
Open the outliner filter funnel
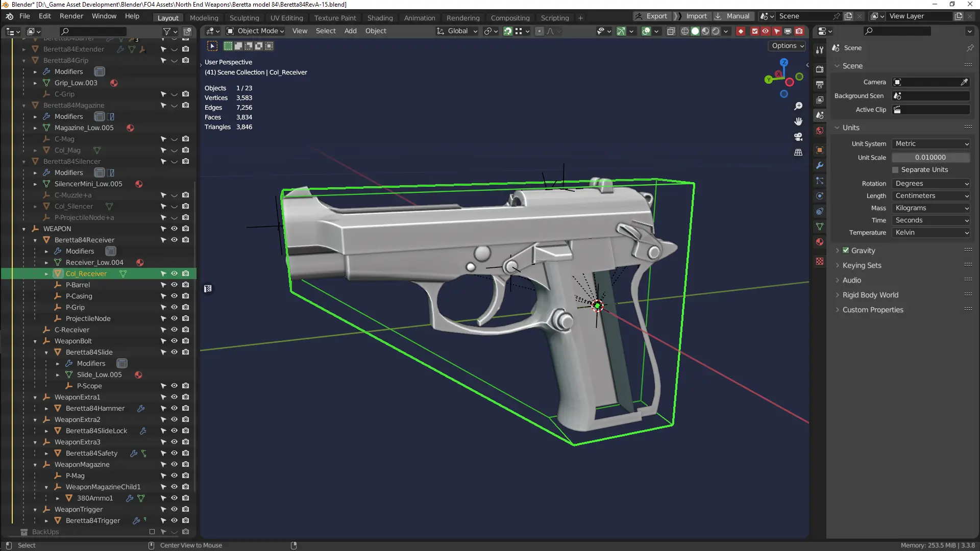coord(167,32)
